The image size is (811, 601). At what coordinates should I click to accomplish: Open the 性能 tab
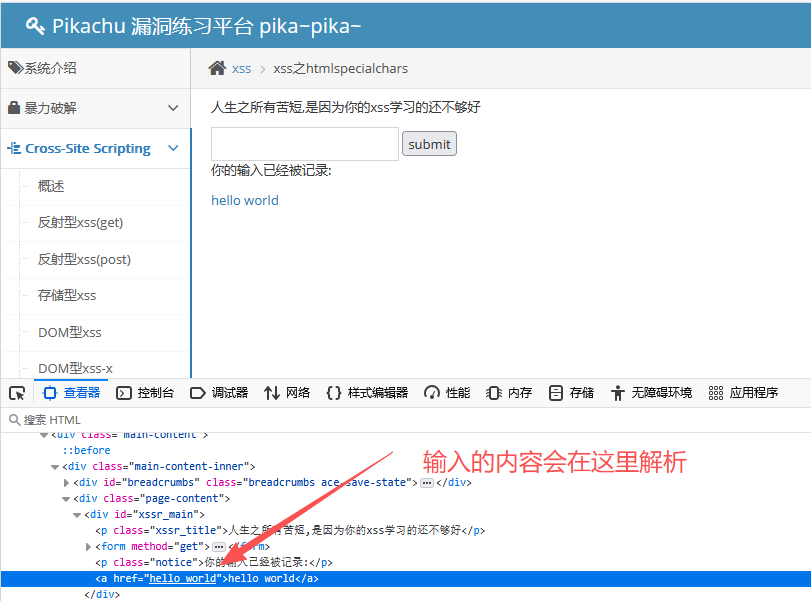click(447, 393)
